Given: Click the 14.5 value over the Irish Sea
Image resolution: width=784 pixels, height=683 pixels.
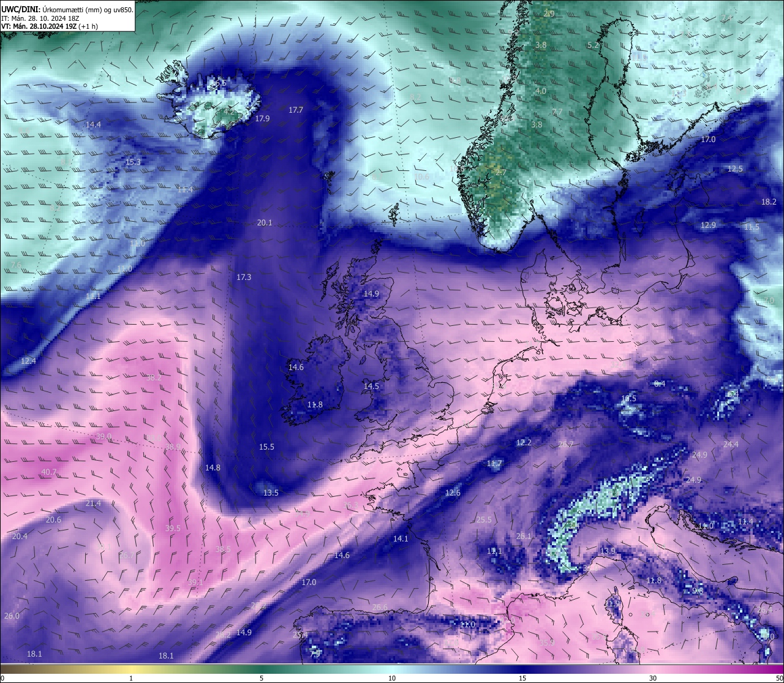Looking at the screenshot, I should click(x=371, y=386).
